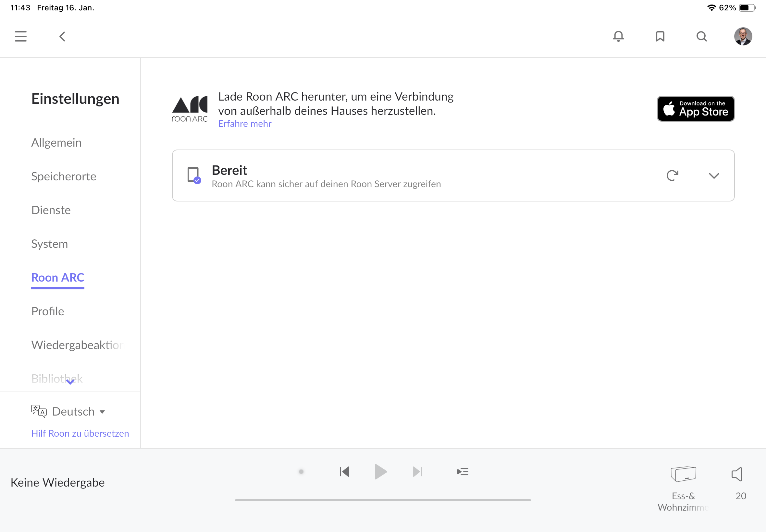
Task: Refresh Roon ARC connection status
Action: (x=672, y=175)
